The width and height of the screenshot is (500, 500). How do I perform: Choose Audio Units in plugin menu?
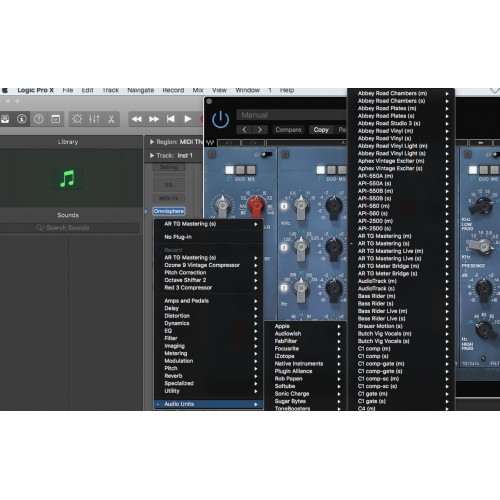(x=208, y=404)
